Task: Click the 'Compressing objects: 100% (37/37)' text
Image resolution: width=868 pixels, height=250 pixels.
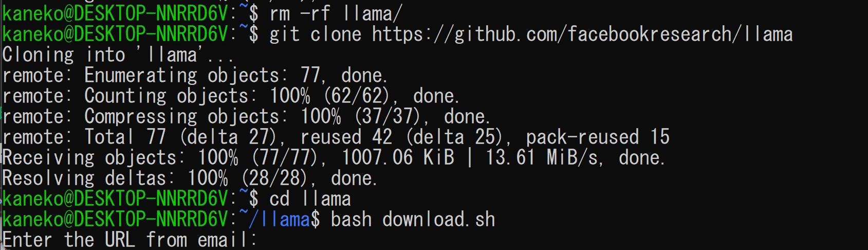Action: pyautogui.click(x=253, y=117)
